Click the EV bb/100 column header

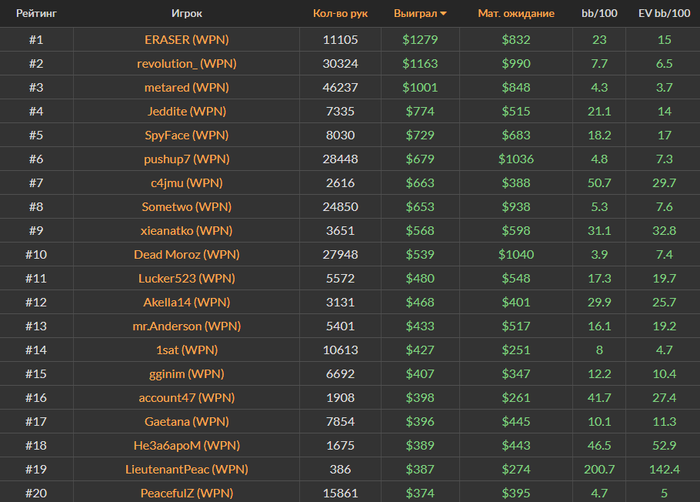(x=664, y=13)
